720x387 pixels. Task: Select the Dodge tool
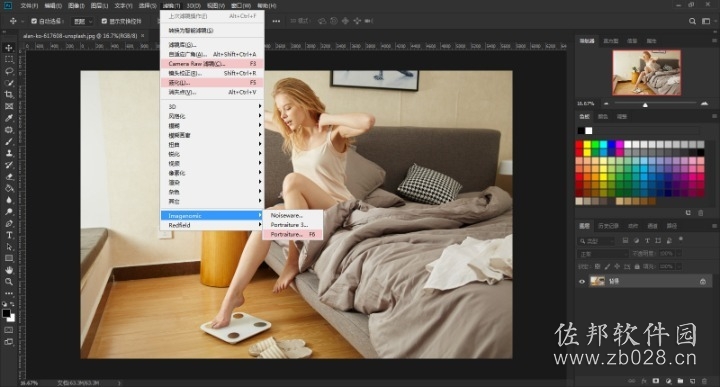(9, 212)
